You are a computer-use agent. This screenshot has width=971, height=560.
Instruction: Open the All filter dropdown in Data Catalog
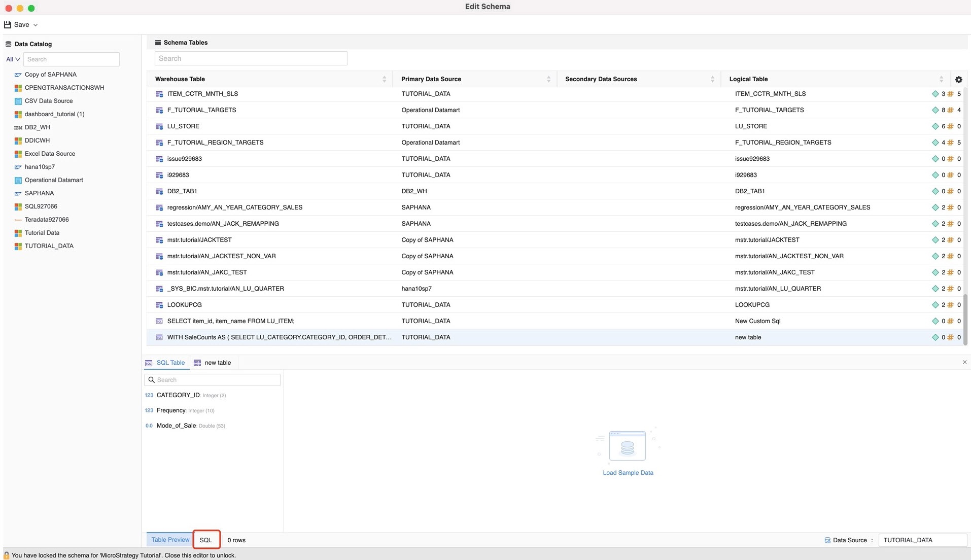pos(13,59)
